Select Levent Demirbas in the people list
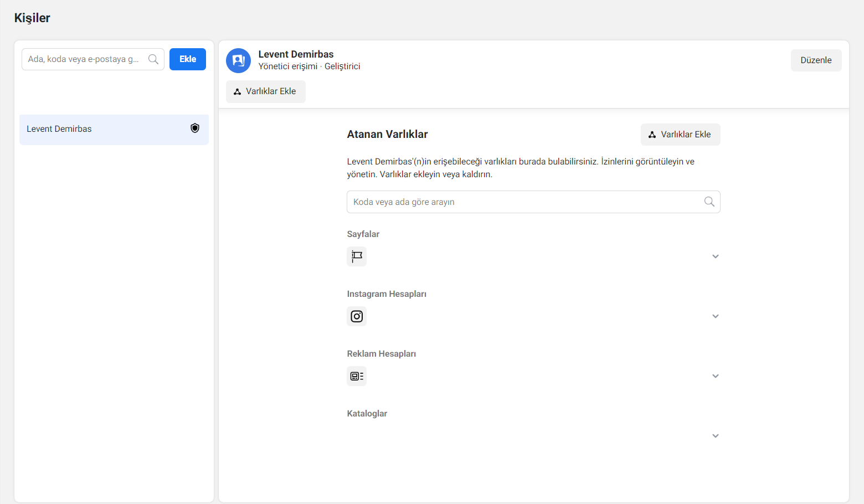Image resolution: width=864 pixels, height=504 pixels. (114, 130)
